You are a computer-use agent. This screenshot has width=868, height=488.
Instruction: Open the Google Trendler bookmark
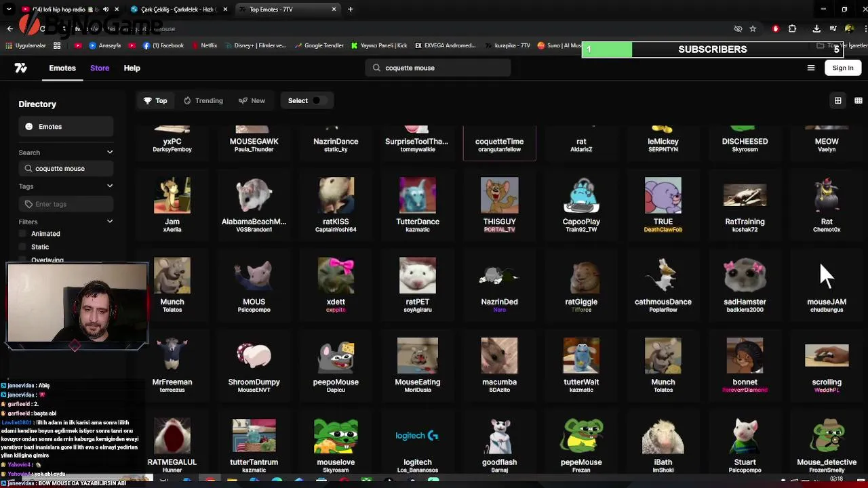(319, 45)
